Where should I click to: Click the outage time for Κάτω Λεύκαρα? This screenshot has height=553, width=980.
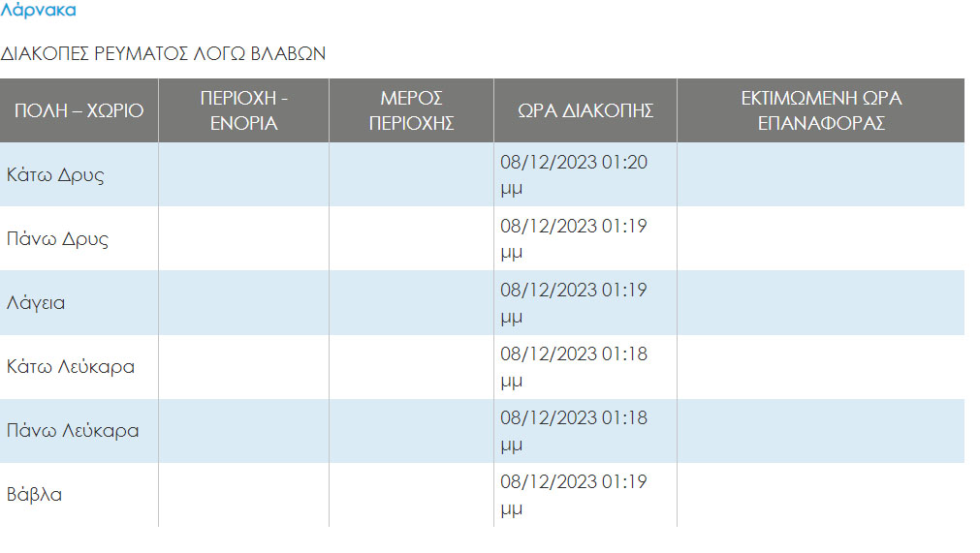pyautogui.click(x=574, y=366)
